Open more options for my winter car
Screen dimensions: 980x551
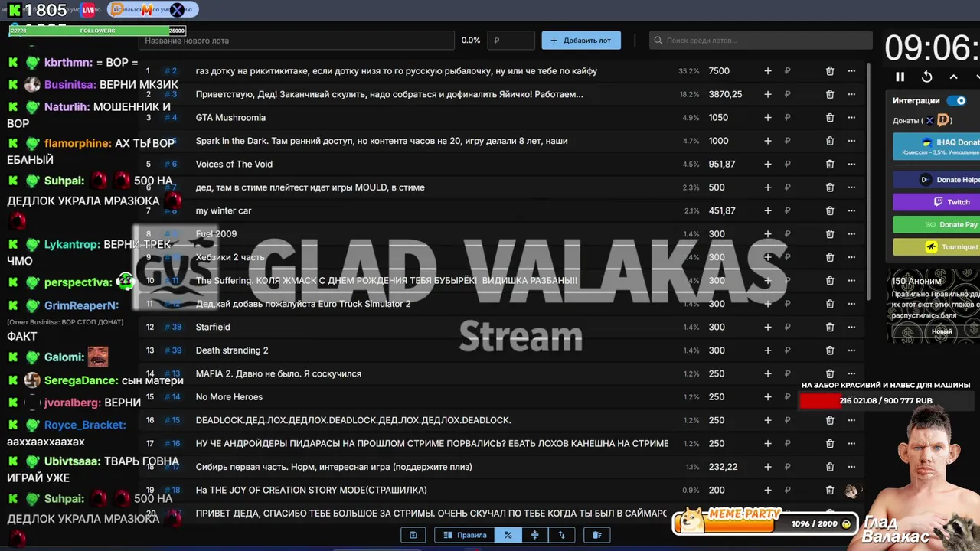[851, 211]
